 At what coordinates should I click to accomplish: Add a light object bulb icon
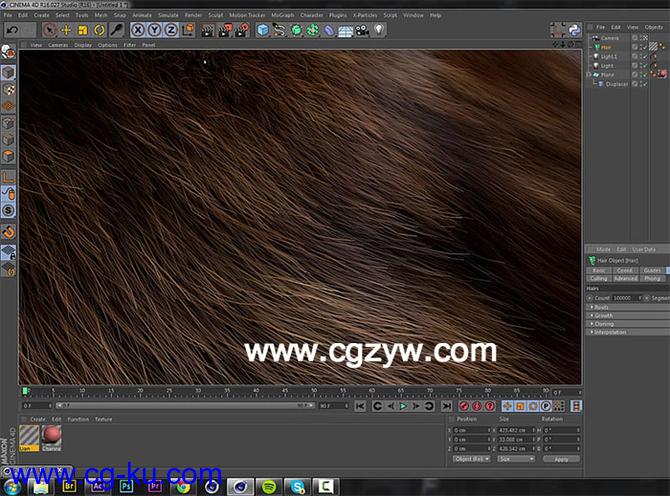coord(379,30)
